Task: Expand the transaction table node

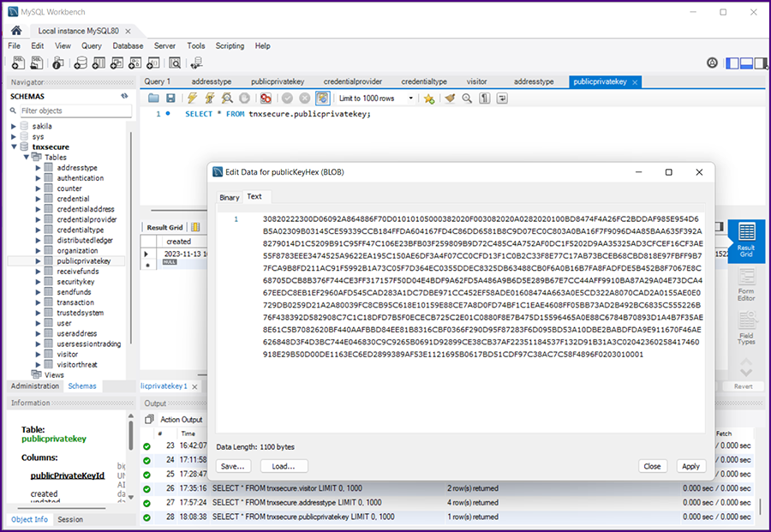Action: [x=38, y=302]
